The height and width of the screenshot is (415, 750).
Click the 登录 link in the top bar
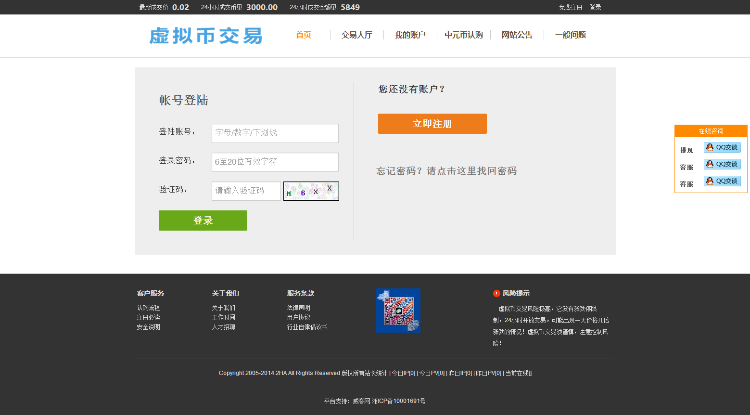coord(596,7)
